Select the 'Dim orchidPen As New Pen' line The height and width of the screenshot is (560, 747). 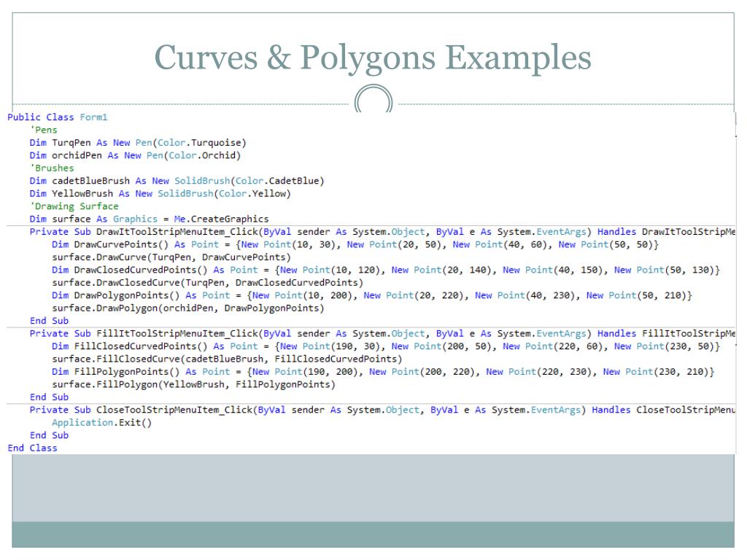click(135, 155)
